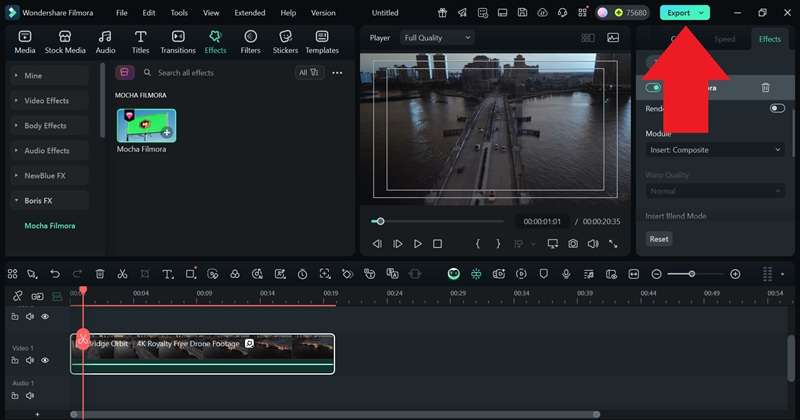The image size is (800, 420).
Task: Click the player volume speaker icon
Action: pyautogui.click(x=593, y=244)
